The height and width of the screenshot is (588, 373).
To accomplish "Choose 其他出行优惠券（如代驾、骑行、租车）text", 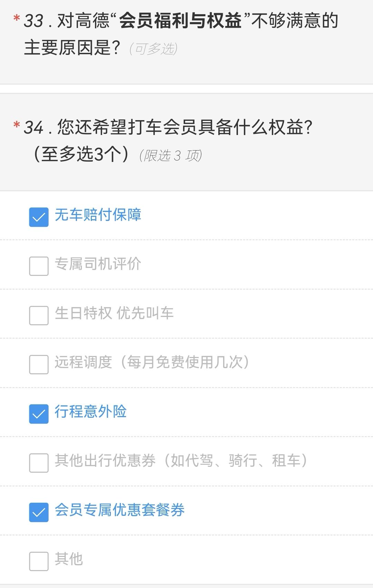I will (181, 460).
